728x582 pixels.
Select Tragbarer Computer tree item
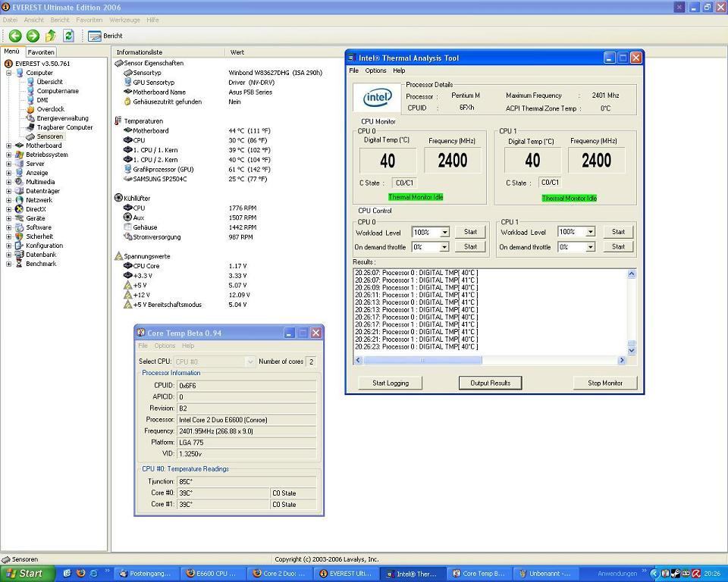click(x=64, y=127)
